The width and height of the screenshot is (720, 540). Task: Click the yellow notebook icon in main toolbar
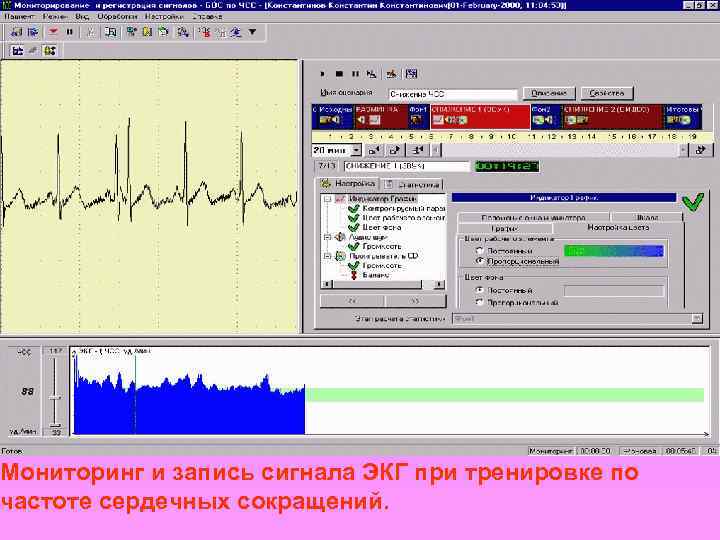point(147,32)
